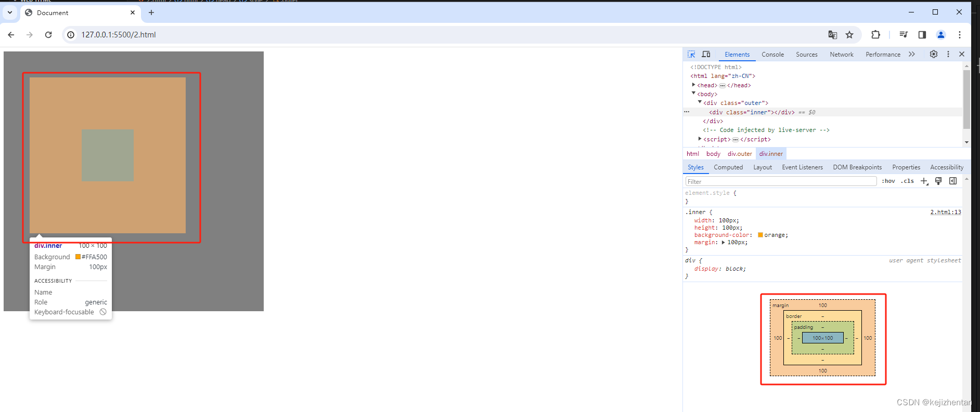Show more DevTools tabs chevron
This screenshot has height=412, width=980.
coord(912,54)
